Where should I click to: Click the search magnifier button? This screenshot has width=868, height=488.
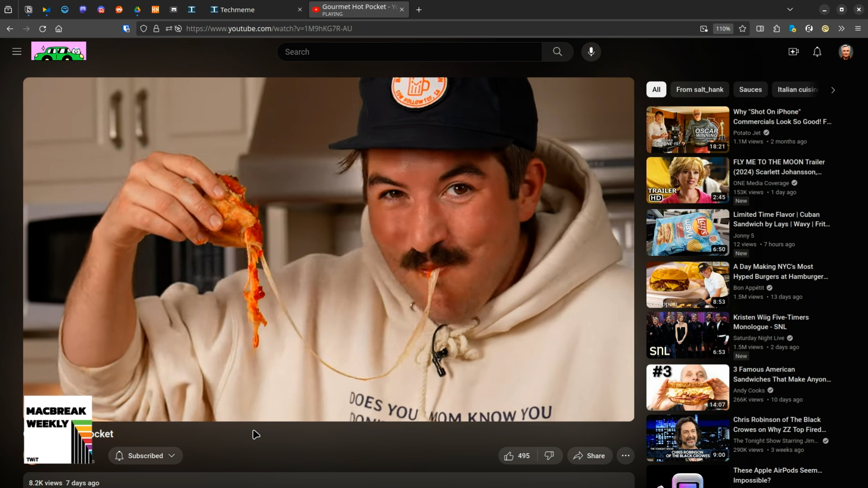pos(557,52)
